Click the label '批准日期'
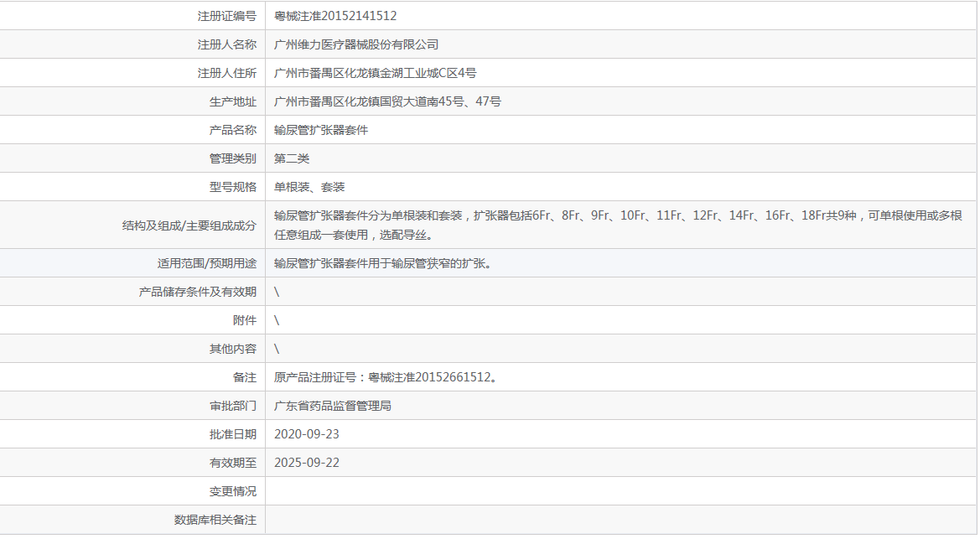The image size is (980, 539). (232, 434)
